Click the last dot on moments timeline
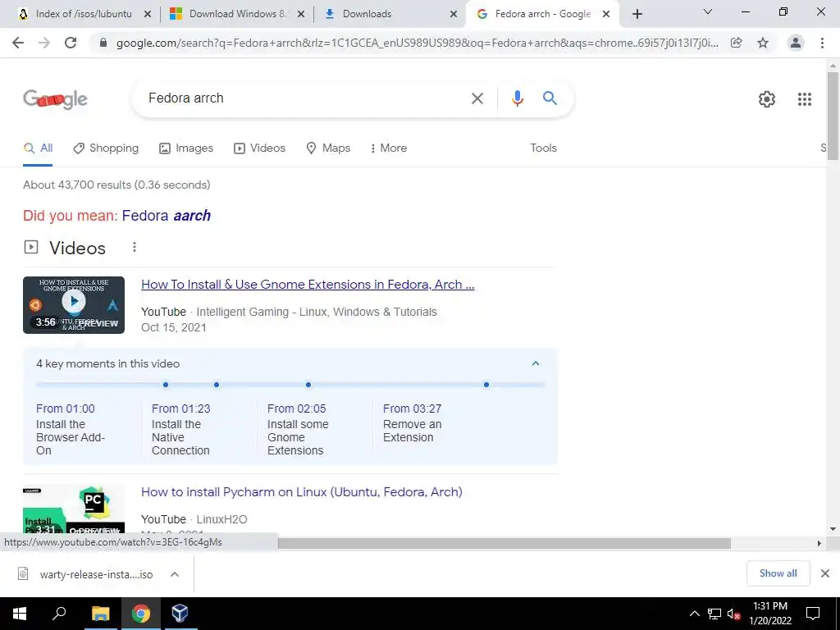The height and width of the screenshot is (630, 840). (486, 385)
